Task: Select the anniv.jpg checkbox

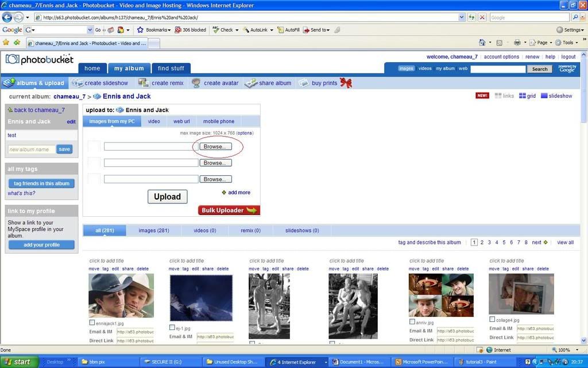Action: click(412, 322)
